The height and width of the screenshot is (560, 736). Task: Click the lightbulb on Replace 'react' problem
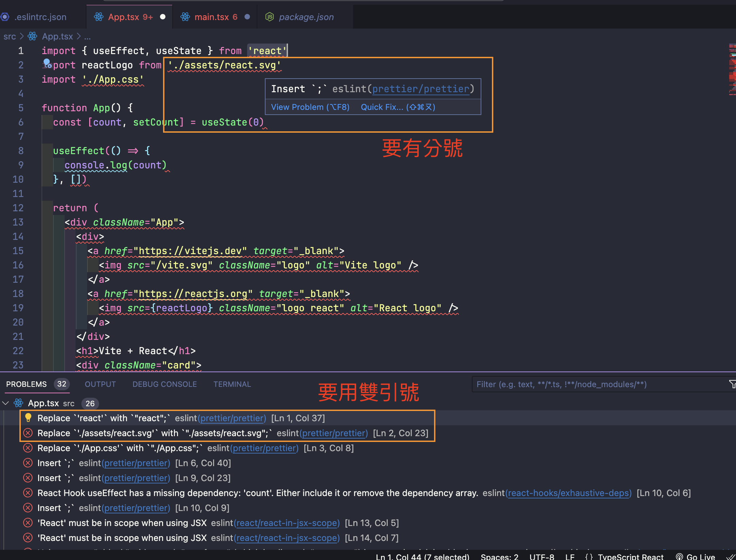click(28, 418)
